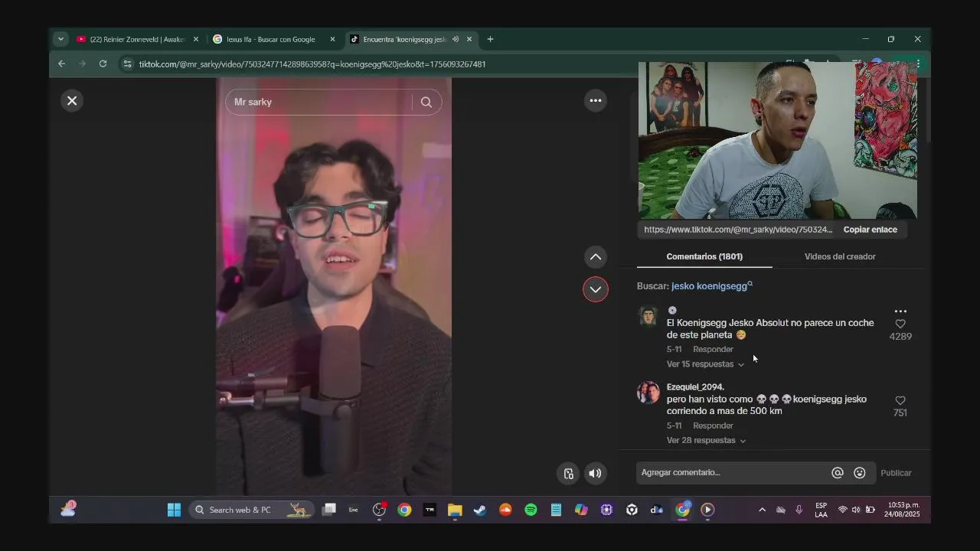Like the Koenigsegg Jesko Absolut comment
The width and height of the screenshot is (980, 551).
900,324
